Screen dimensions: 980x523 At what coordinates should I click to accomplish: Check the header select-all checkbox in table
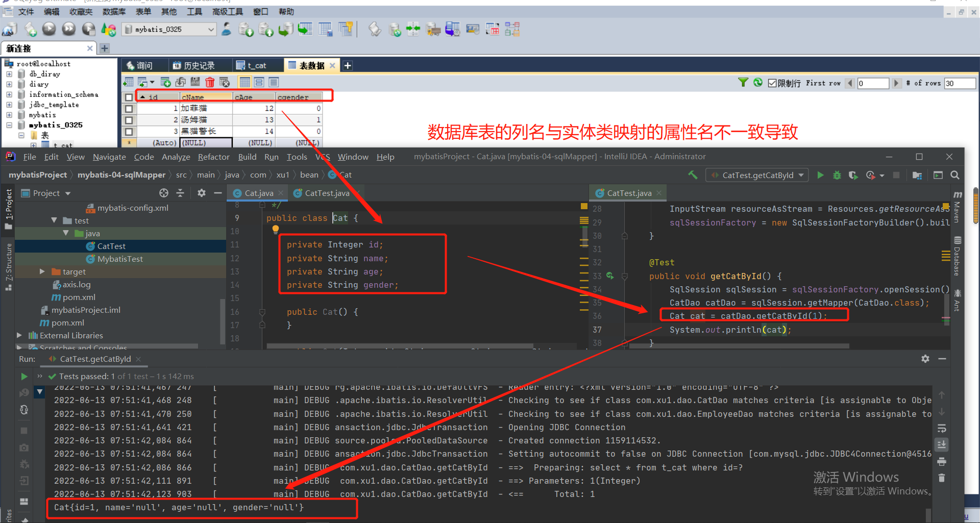point(129,97)
